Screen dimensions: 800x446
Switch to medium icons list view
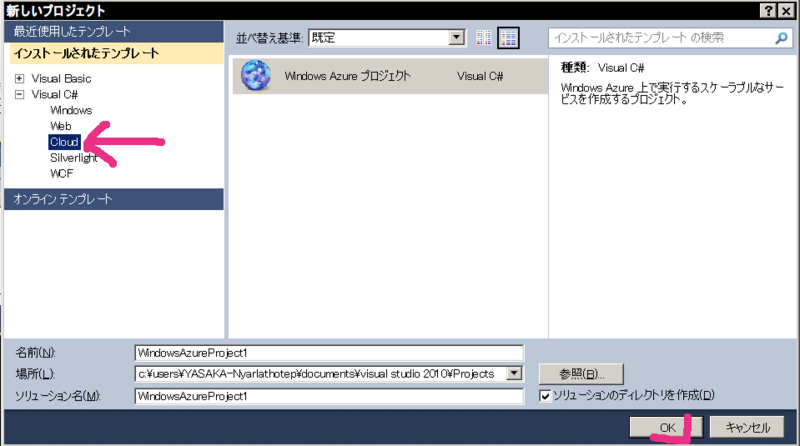508,38
